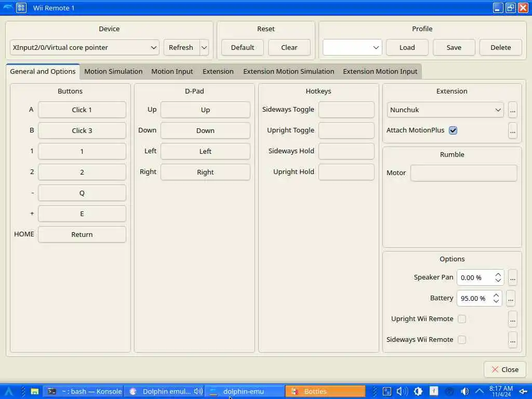Switch to the Bottles taskbar window
532x399 pixels.
[325, 391]
